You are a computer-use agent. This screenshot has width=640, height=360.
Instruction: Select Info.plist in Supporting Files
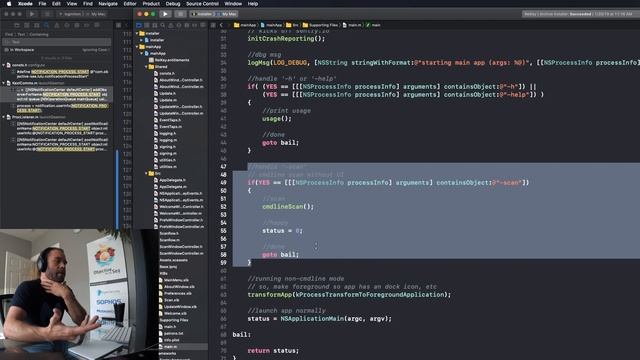click(171, 340)
